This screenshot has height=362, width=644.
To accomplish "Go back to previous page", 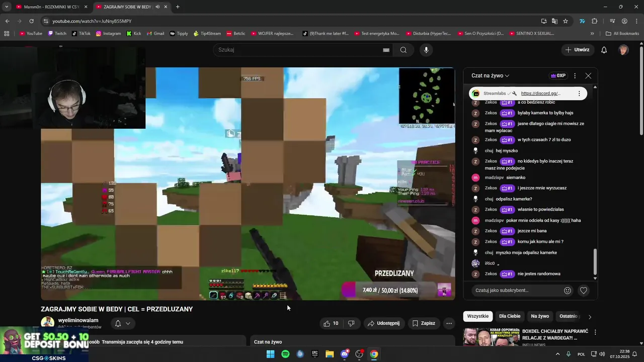I will pyautogui.click(x=7, y=21).
